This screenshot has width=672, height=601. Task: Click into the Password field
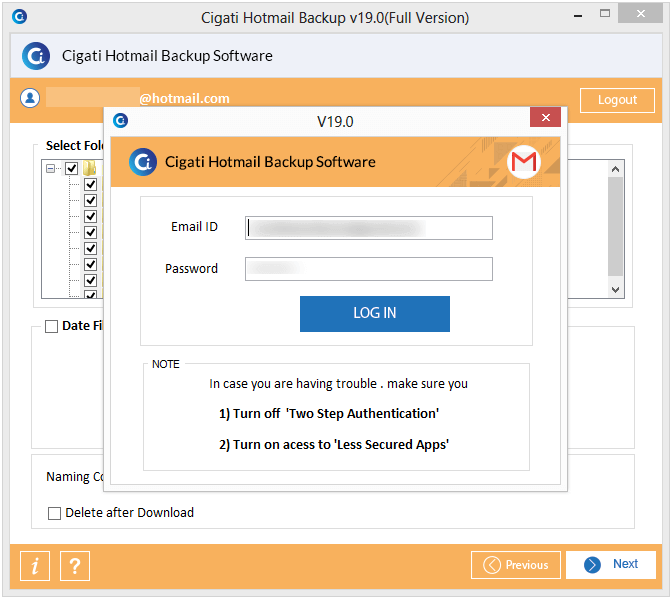point(369,269)
